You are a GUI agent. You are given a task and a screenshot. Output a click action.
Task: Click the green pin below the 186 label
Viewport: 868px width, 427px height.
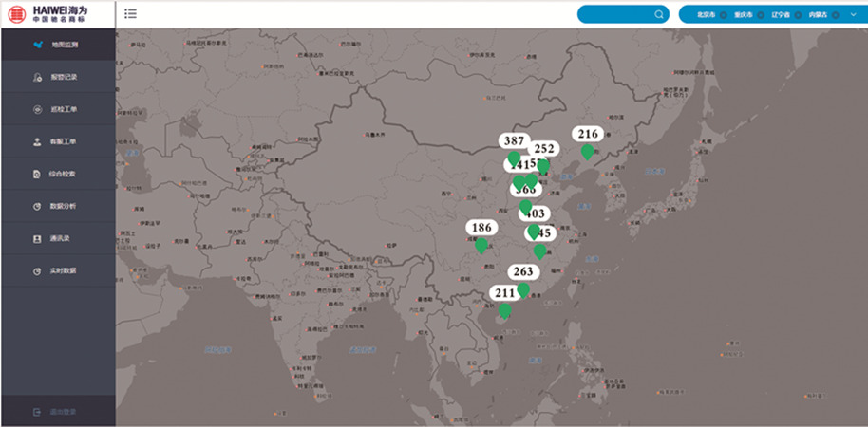pos(481,246)
